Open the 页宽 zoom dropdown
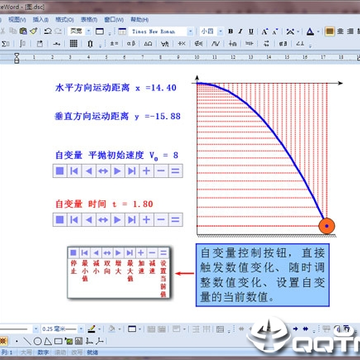 tap(88, 31)
